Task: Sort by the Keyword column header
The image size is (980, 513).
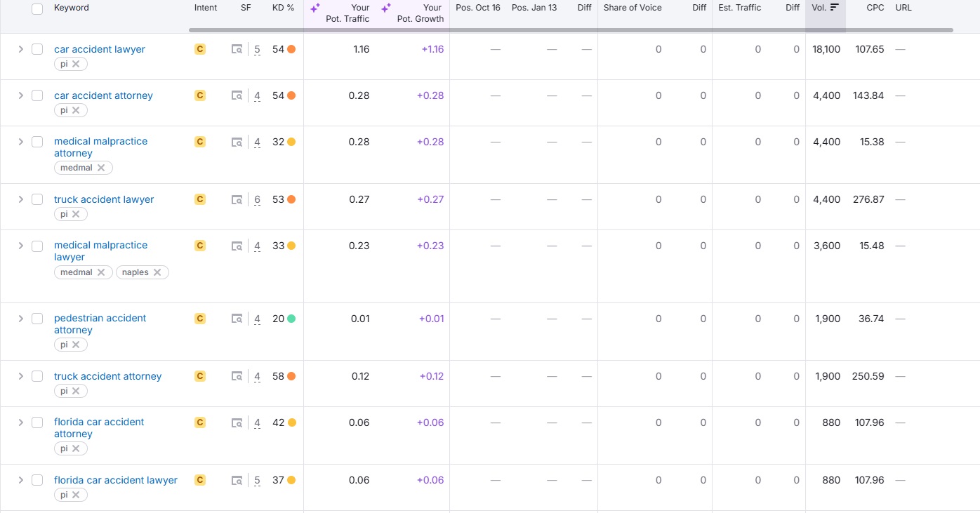Action: [72, 8]
